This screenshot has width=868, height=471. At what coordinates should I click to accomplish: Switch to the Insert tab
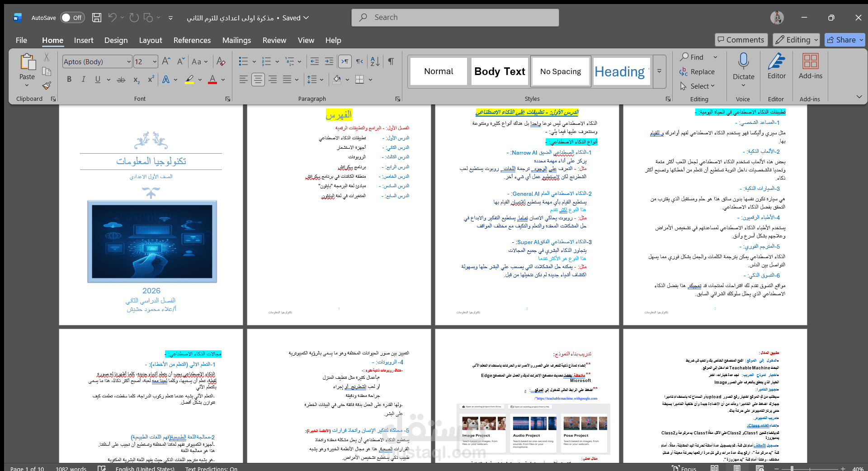[84, 40]
